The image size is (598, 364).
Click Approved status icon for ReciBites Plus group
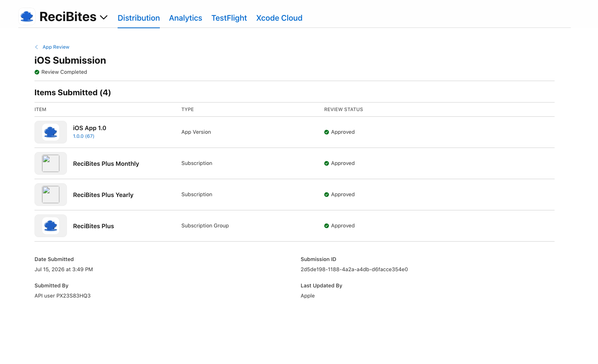click(327, 226)
